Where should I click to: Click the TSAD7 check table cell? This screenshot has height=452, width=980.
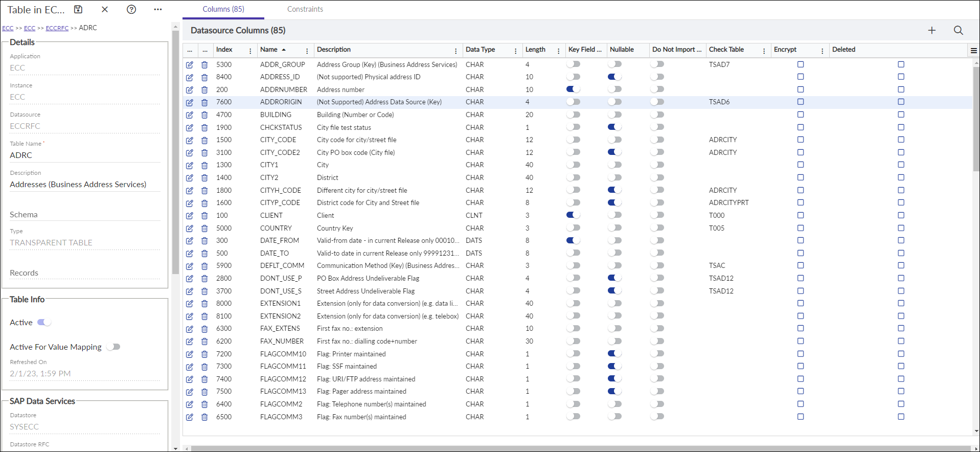(x=719, y=64)
